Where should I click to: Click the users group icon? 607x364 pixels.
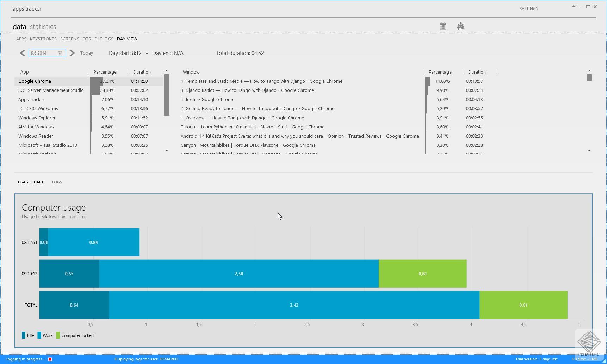tap(460, 26)
